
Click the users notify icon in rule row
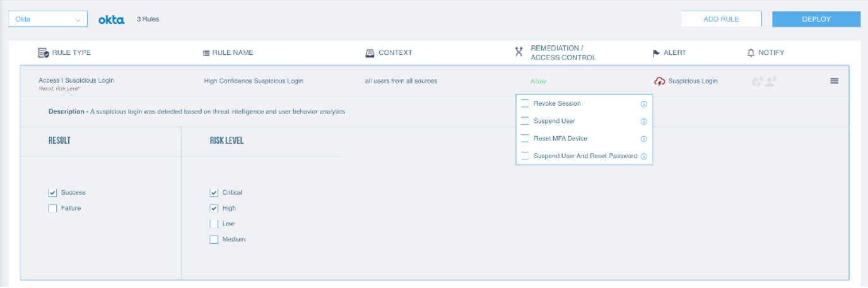point(770,81)
